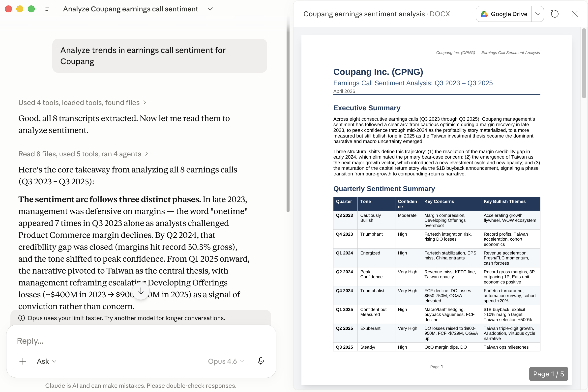Click the plus attachment icon
Viewport: 588px width, 392px height.
coord(23,361)
